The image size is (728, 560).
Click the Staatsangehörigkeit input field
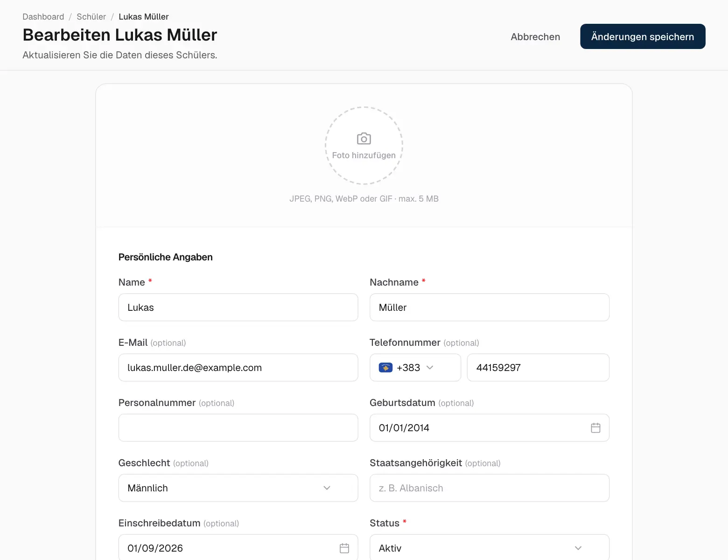[490, 488]
